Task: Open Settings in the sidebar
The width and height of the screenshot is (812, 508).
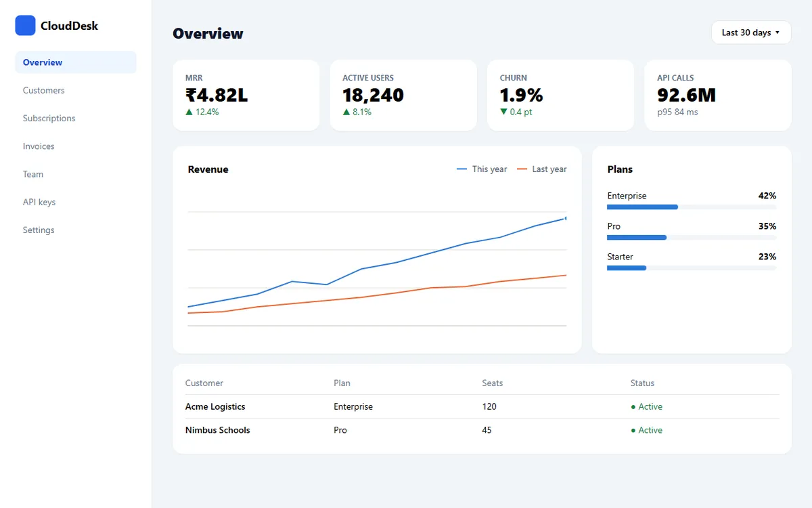Action: click(x=76, y=230)
